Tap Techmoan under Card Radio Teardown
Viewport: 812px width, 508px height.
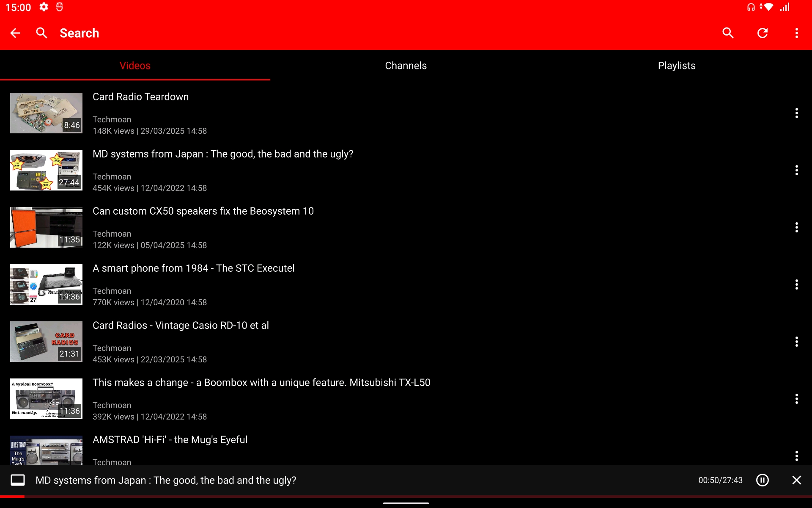(x=112, y=119)
